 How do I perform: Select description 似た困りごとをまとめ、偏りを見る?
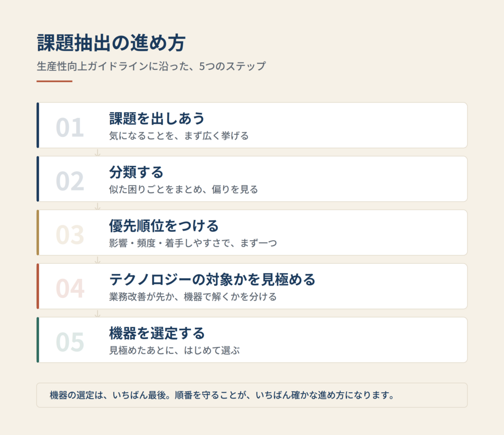(x=184, y=189)
